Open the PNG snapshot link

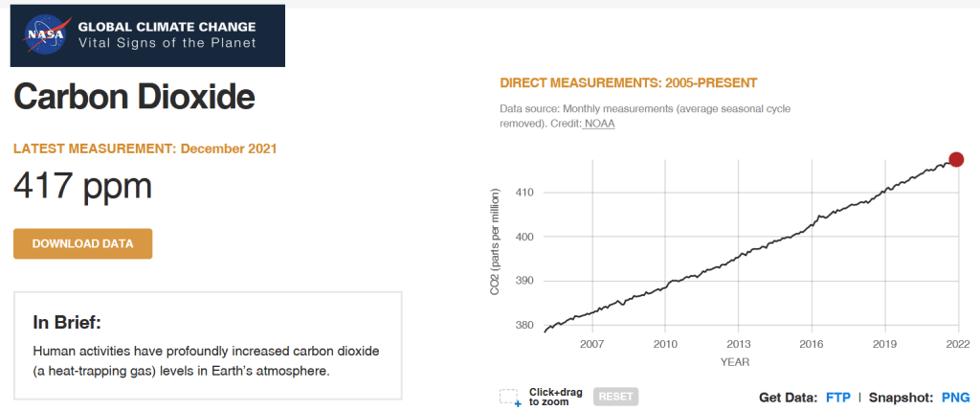click(955, 397)
